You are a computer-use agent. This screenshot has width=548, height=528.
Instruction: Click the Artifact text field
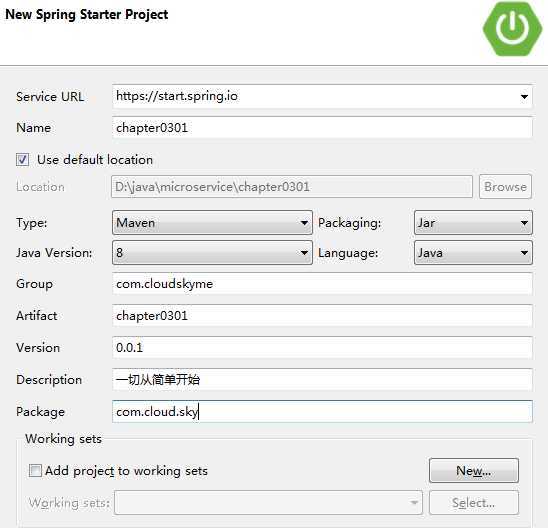[x=322, y=316]
